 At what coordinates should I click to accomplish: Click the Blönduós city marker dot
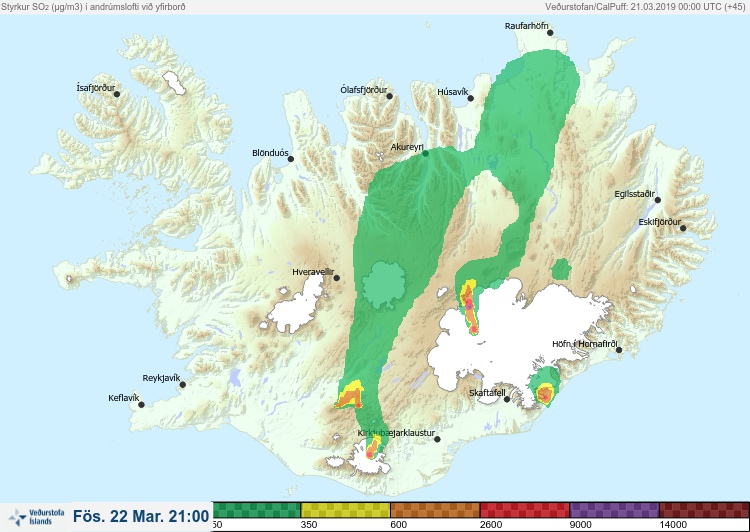290,159
